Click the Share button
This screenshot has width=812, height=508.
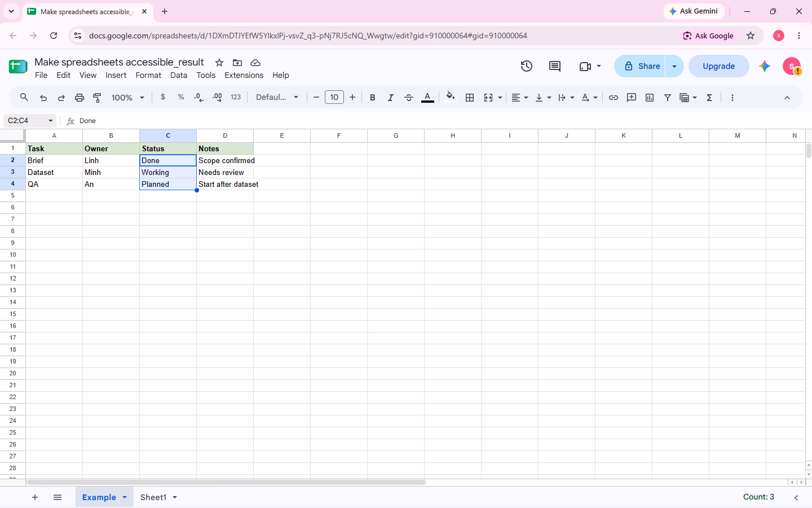(x=640, y=66)
